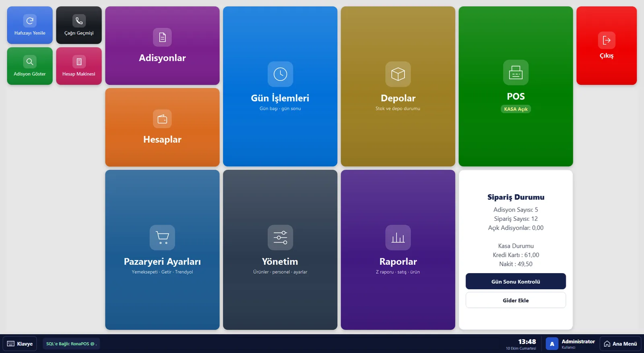The width and height of the screenshot is (644, 353).
Task: Click the clock icon on Gün İşlemleri
Action: click(280, 74)
